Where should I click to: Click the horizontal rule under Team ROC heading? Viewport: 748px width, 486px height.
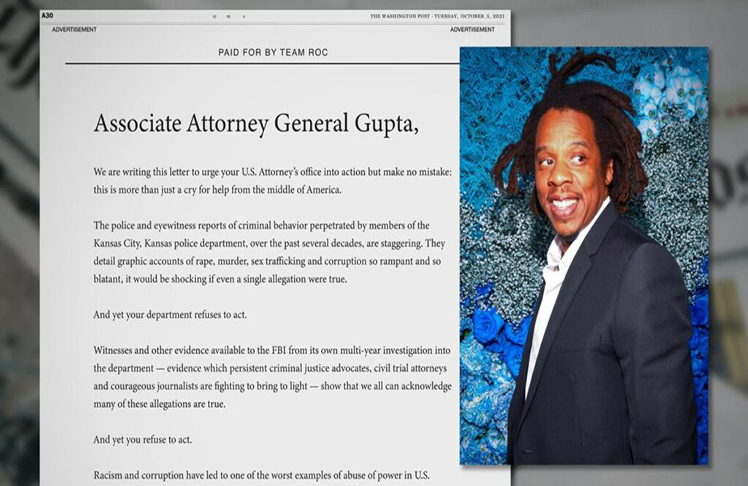point(262,64)
